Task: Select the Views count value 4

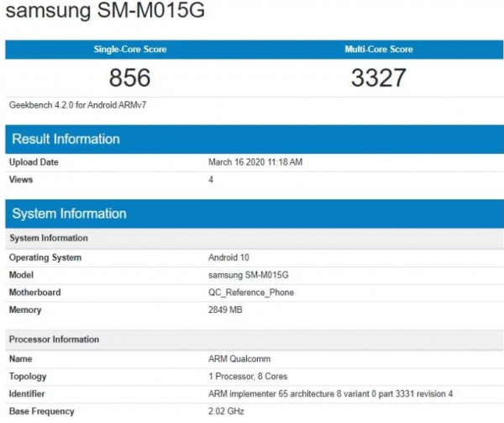Action: 211,179
